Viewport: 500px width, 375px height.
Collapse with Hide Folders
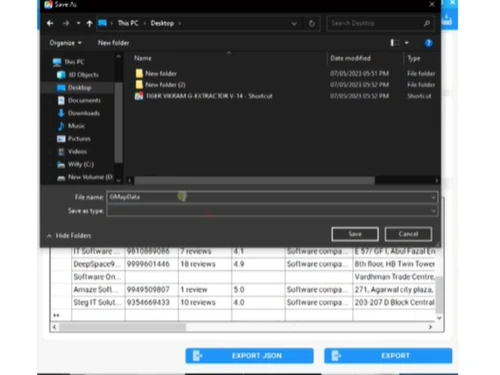69,236
